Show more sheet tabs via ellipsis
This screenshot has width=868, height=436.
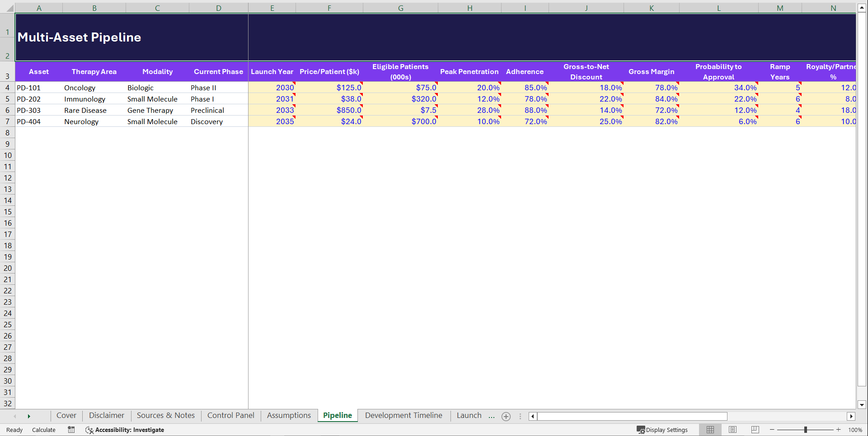(x=492, y=416)
